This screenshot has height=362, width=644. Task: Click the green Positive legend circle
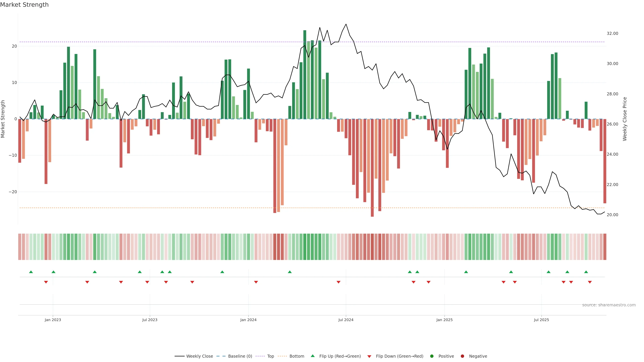pos(432,356)
